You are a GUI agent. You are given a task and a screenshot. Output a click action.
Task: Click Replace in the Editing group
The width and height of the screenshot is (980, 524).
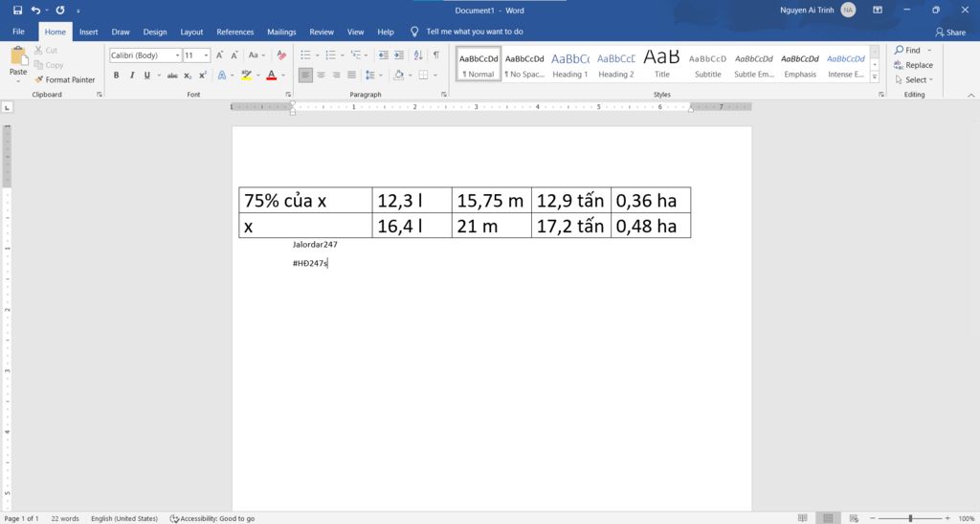click(913, 65)
